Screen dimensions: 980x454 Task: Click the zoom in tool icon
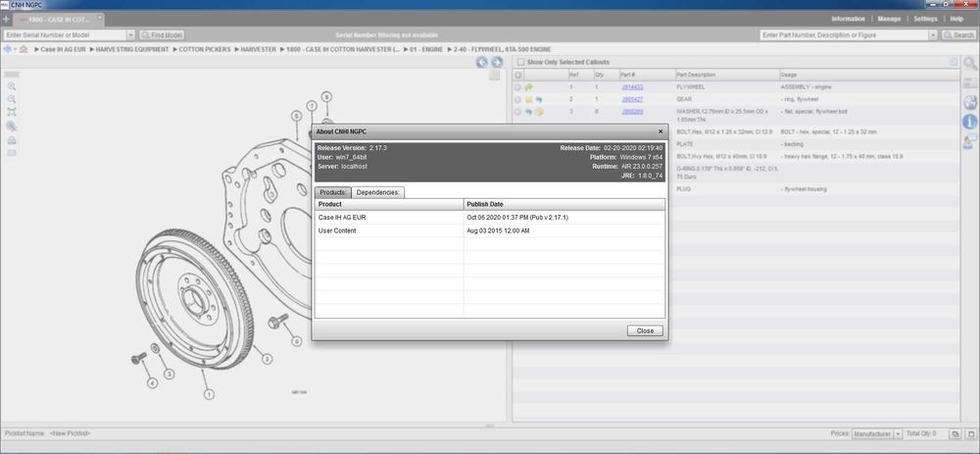click(11, 87)
